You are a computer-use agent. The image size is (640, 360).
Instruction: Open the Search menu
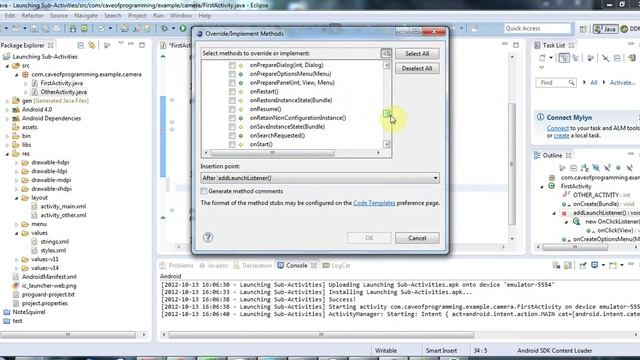click(x=113, y=16)
